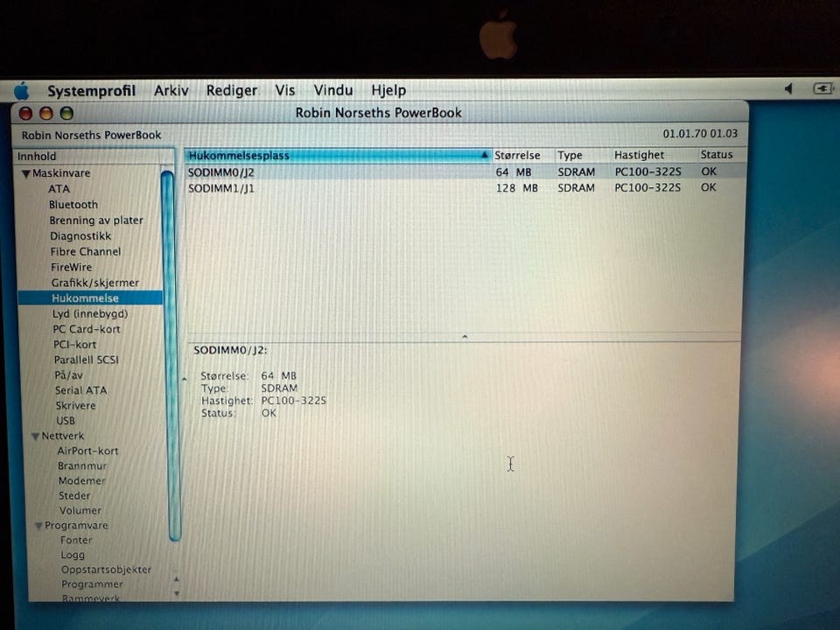Select Oppstartsobjekter in the sidebar
840x630 pixels.
point(106,570)
